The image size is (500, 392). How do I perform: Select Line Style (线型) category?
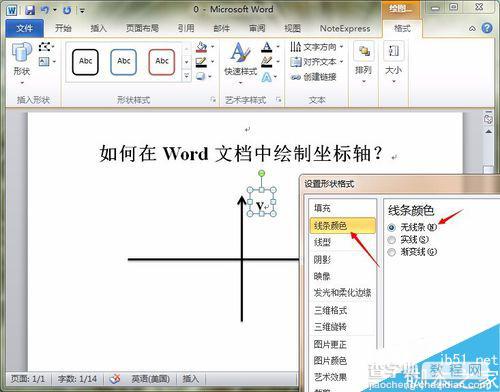click(343, 242)
